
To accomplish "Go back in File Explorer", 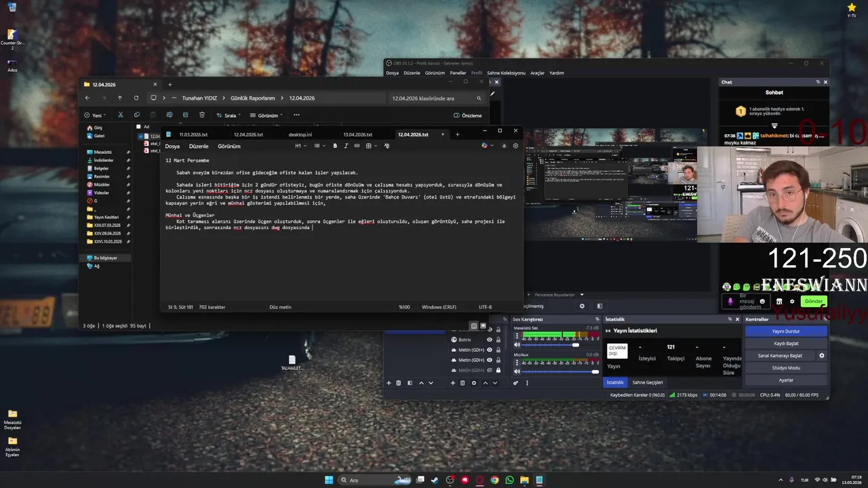I will click(x=87, y=98).
